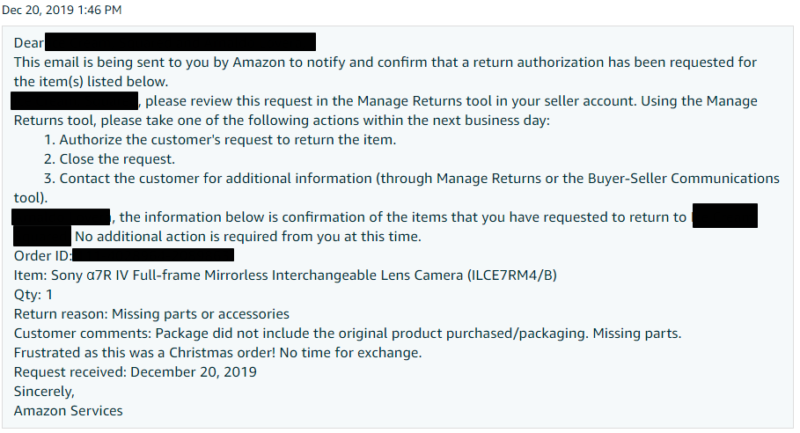Click the redacted recipient name after Dear
This screenshot has width=800, height=433.
(x=180, y=42)
